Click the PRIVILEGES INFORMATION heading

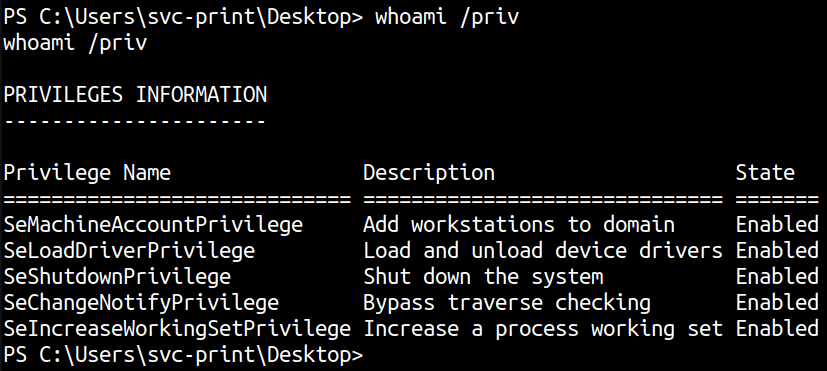(x=135, y=95)
